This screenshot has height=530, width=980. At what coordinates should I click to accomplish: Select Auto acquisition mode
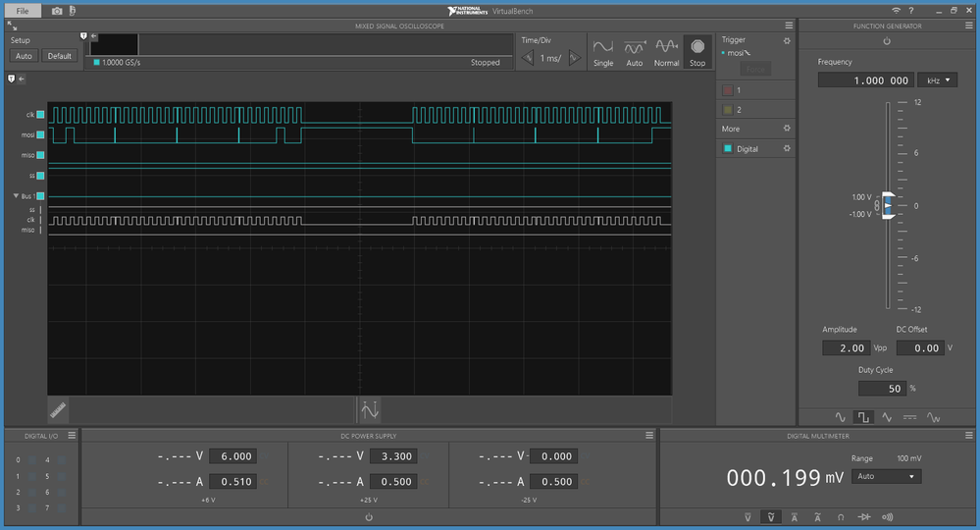click(635, 52)
